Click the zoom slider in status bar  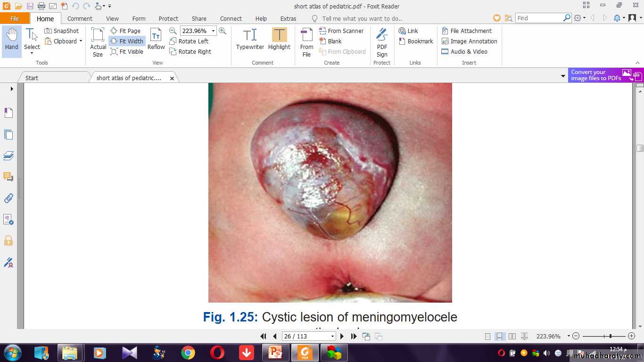(611, 336)
